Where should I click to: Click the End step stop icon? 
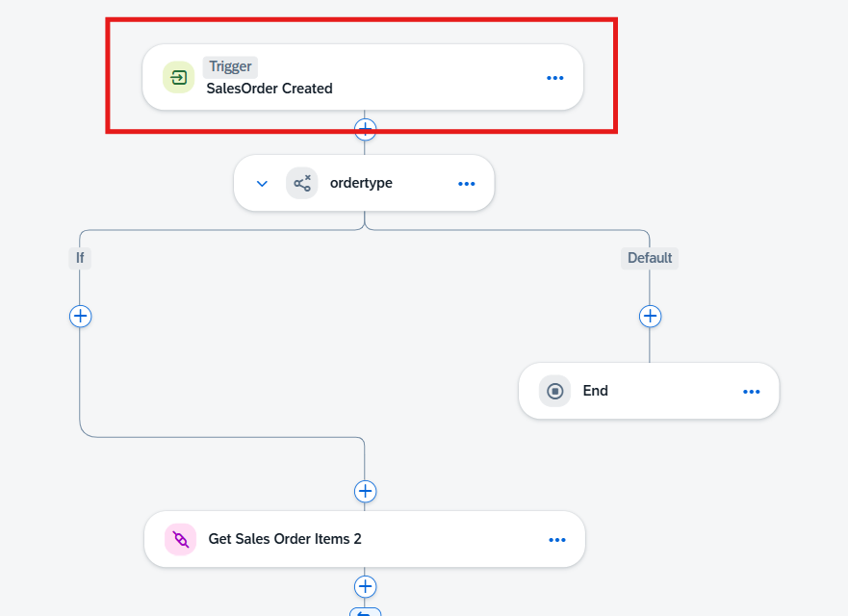(554, 391)
